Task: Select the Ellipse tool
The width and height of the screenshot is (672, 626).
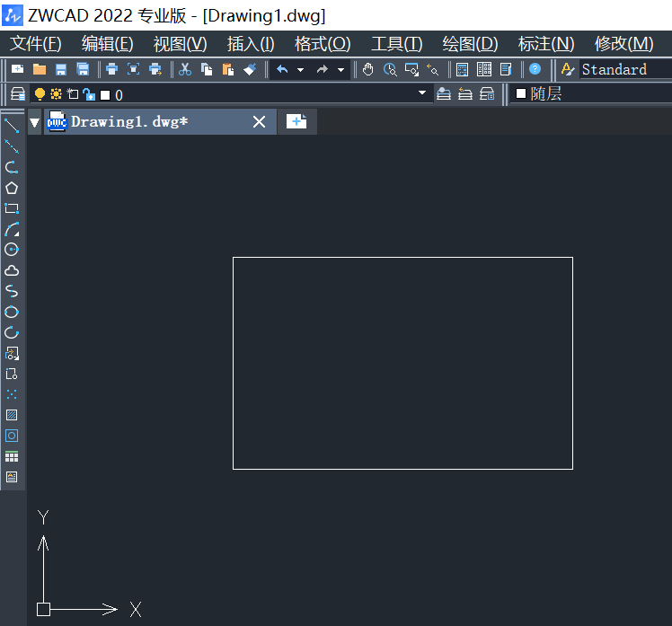Action: (12, 312)
